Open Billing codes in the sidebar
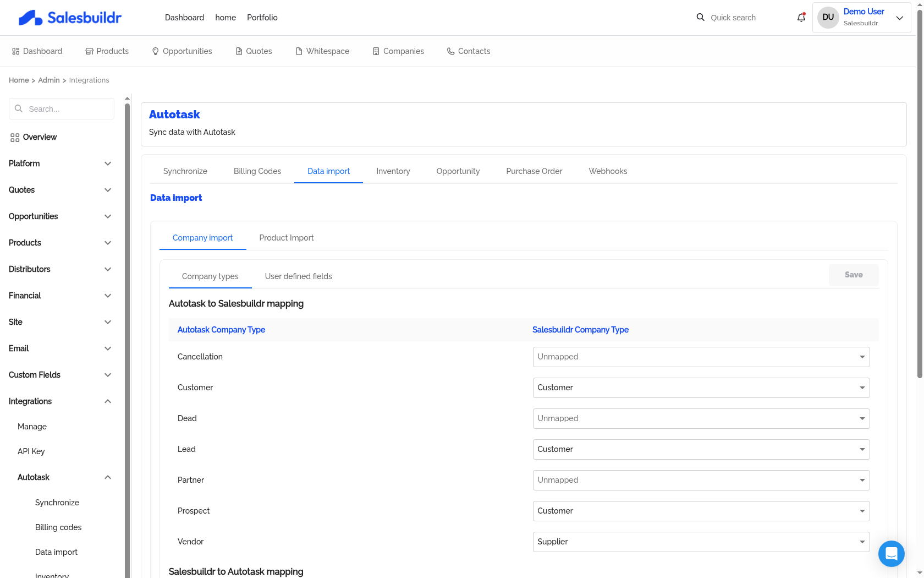 tap(58, 527)
